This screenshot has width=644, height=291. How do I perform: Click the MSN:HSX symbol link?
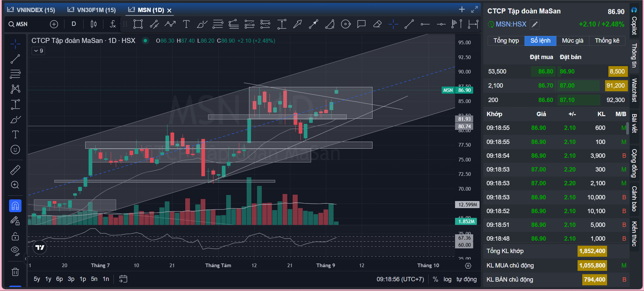(x=511, y=24)
